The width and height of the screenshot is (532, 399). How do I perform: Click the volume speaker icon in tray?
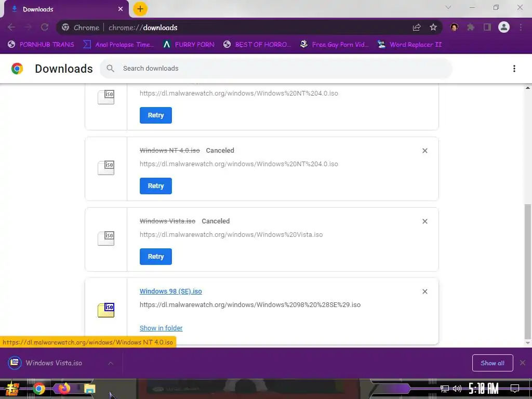(457, 389)
